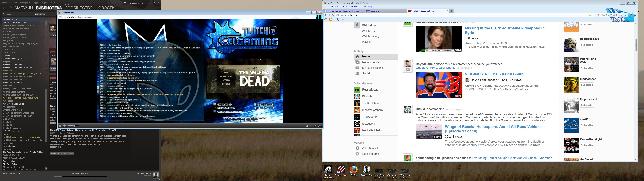Viewport: 644px width, 181px height.
Task: Open Steam inbox envelope icon
Action: point(125,3)
